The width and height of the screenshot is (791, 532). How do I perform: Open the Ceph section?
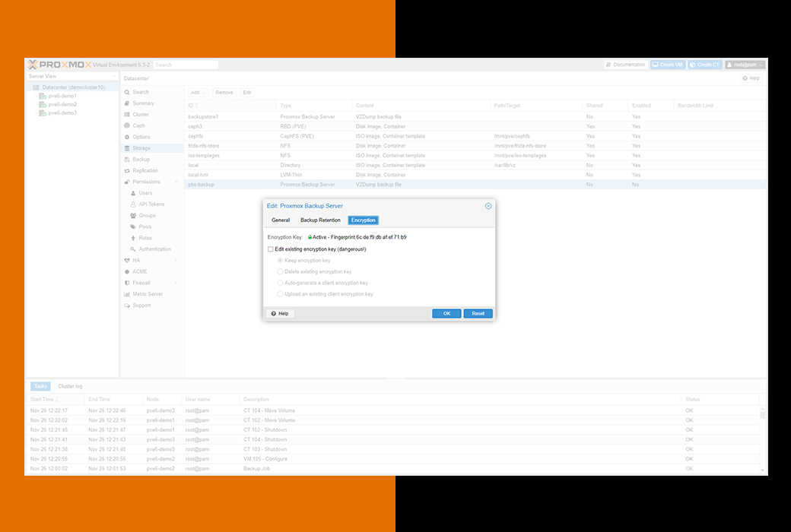point(135,125)
